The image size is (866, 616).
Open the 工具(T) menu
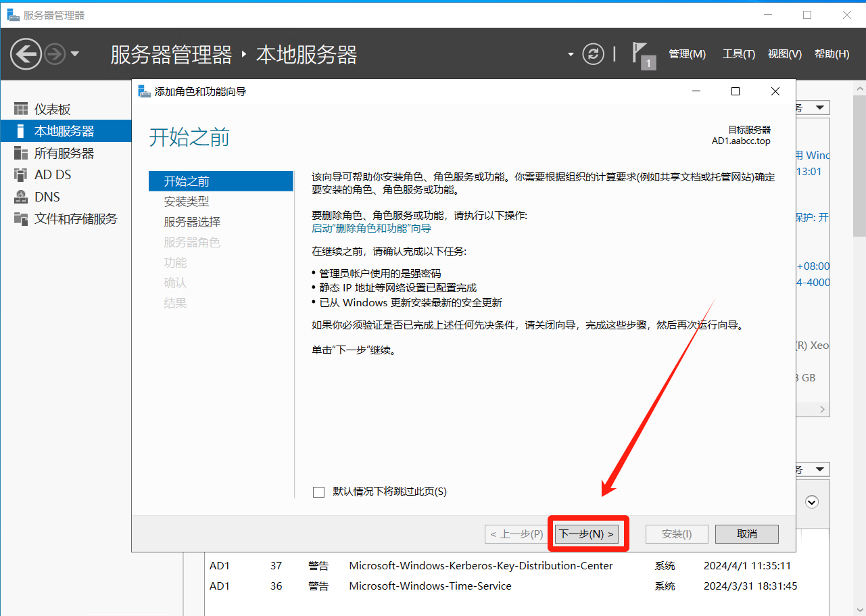[738, 54]
